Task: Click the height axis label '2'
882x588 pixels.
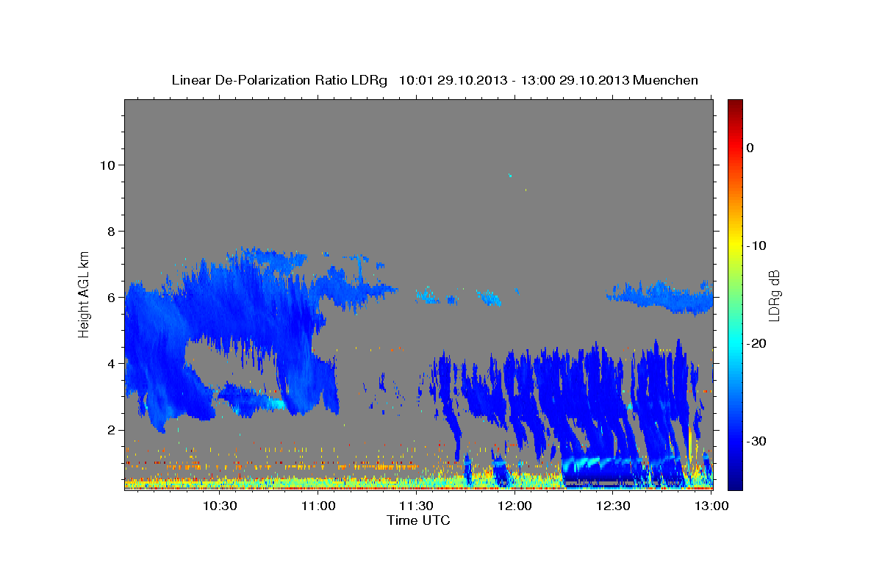Action: [x=112, y=430]
